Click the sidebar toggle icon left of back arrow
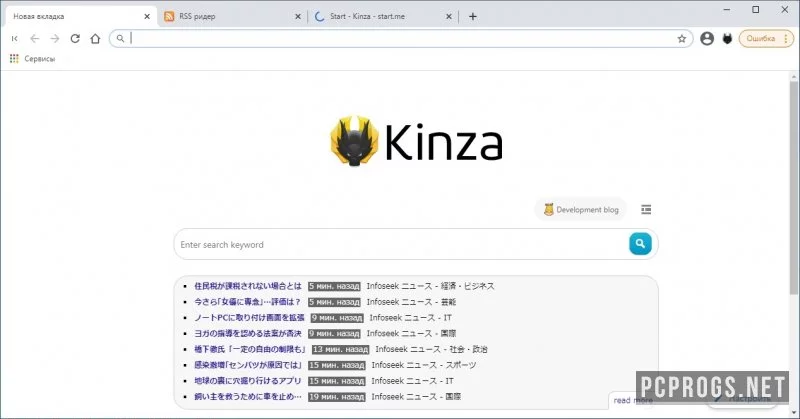This screenshot has width=800, height=419. pyautogui.click(x=14, y=38)
